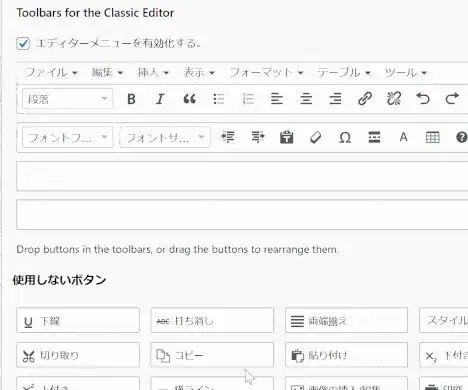Viewport: 468px width, 390px height.
Task: Open the 挿入 menu
Action: point(153,72)
